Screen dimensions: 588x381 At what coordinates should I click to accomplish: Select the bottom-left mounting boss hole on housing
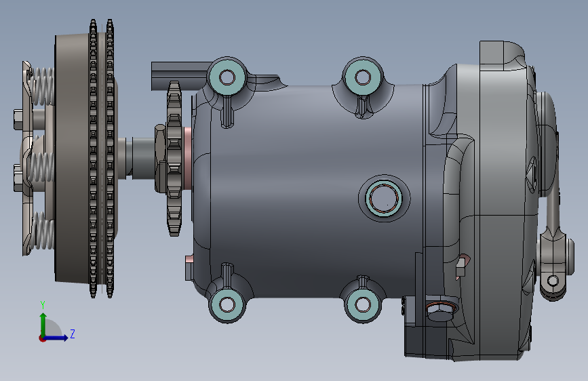(227, 304)
